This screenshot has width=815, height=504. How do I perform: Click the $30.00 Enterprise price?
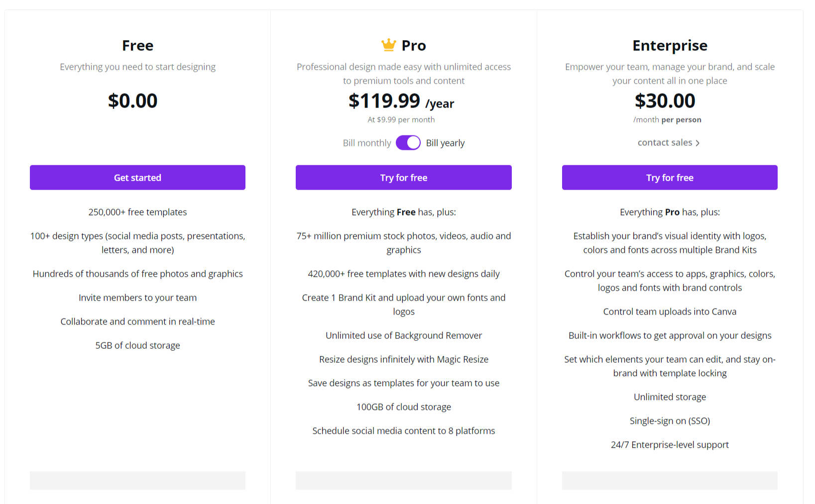(x=665, y=101)
